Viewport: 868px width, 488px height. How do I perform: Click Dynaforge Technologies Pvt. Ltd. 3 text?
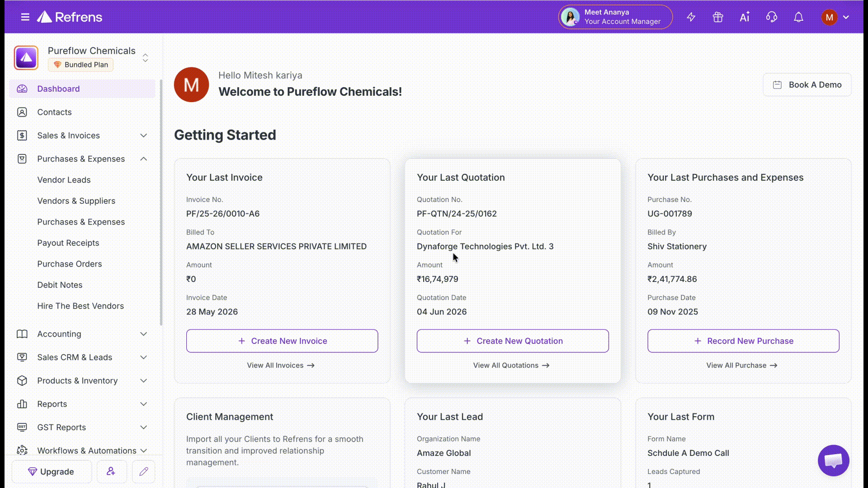[x=485, y=246]
